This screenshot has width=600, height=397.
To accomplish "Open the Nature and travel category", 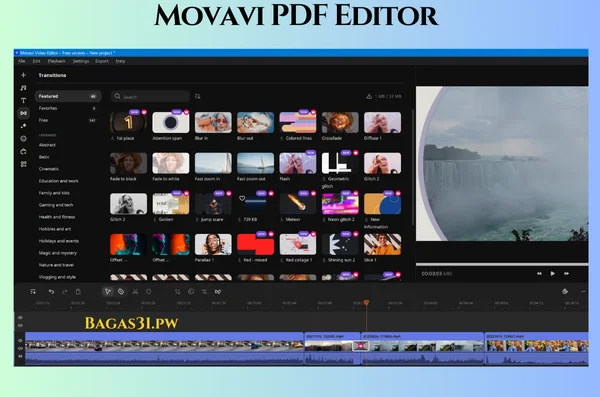I will tap(56, 265).
